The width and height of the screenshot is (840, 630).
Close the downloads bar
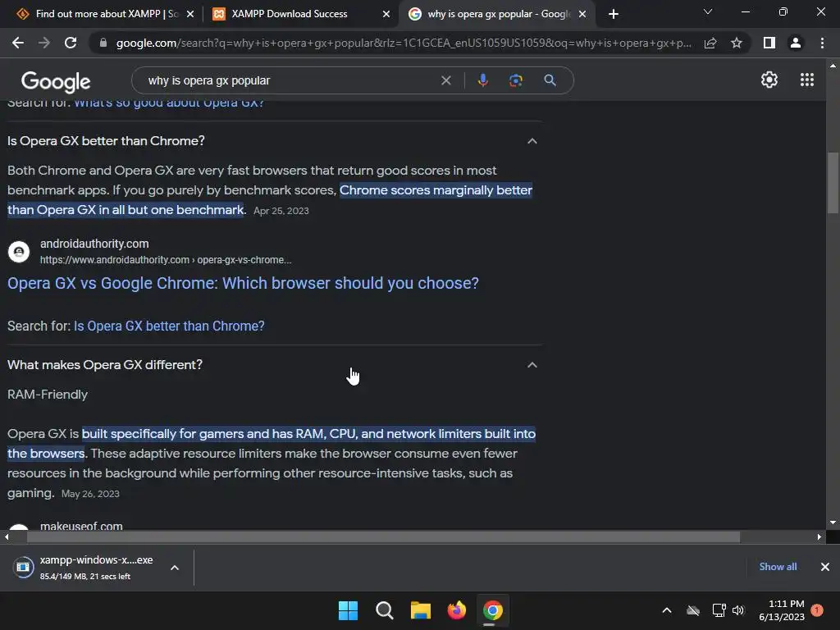tap(825, 567)
